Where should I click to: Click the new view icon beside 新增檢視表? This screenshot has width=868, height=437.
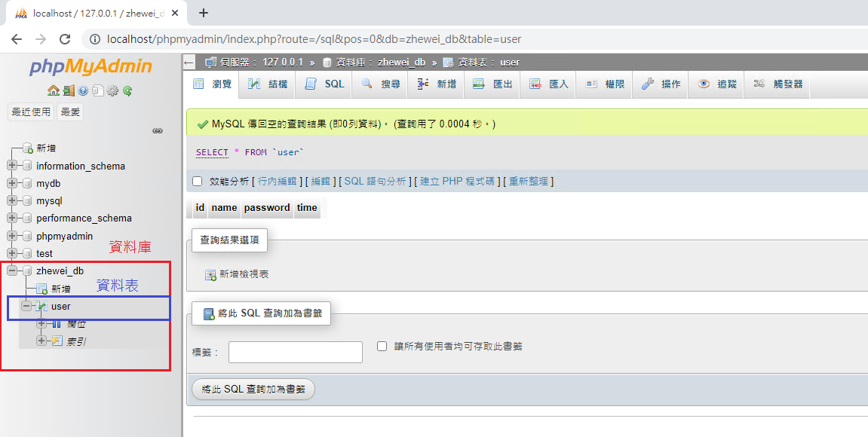click(210, 275)
